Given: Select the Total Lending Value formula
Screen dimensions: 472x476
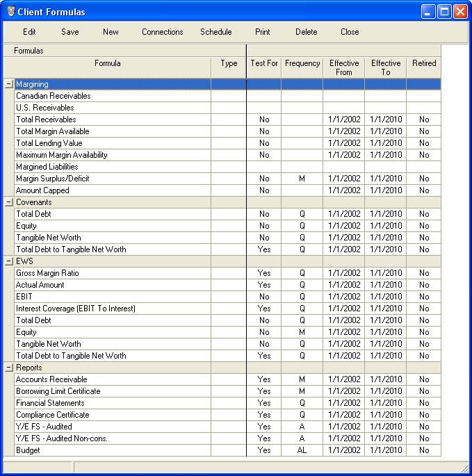Looking at the screenshot, I should pos(113,143).
